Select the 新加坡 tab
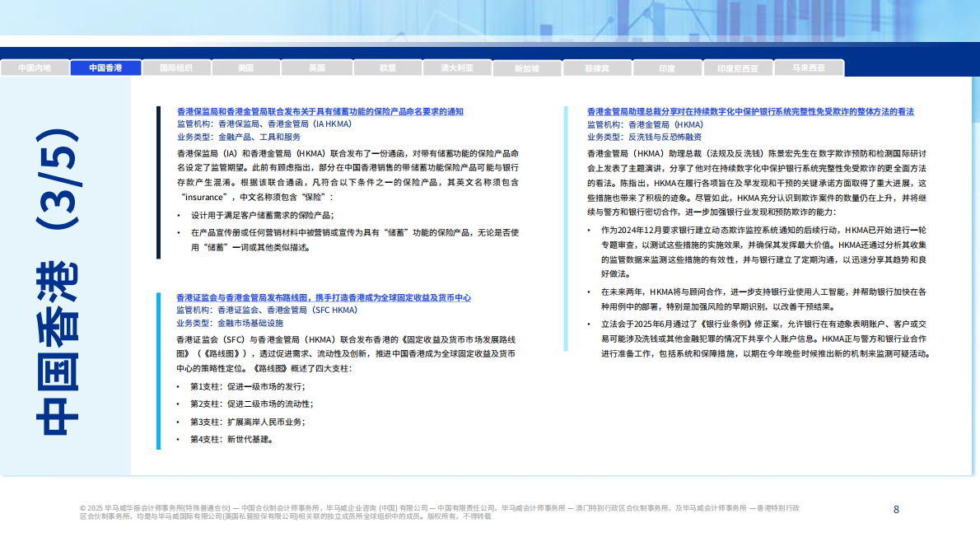Screen dimensions: 980x551 pos(527,68)
